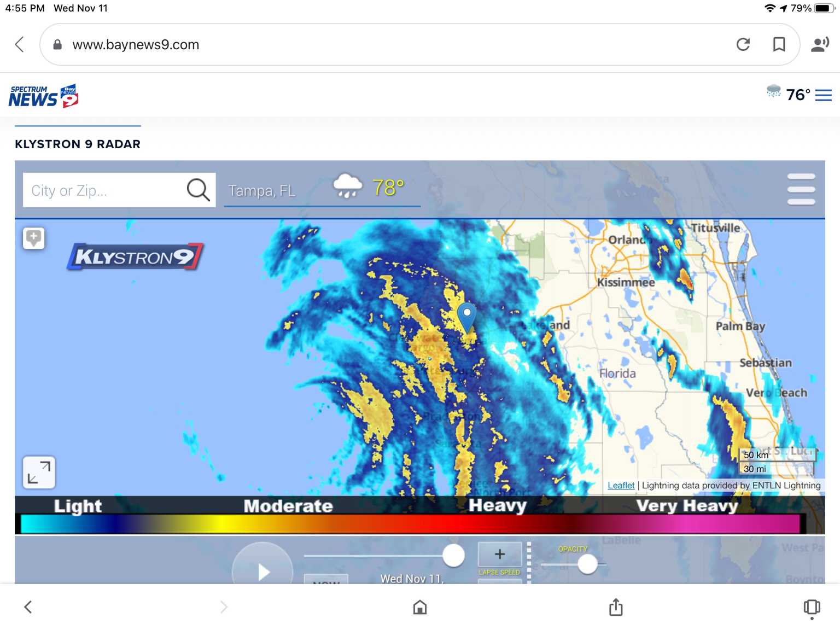Image resolution: width=840 pixels, height=630 pixels.
Task: Open the Spectrum Bay News 9 logo
Action: coord(44,96)
